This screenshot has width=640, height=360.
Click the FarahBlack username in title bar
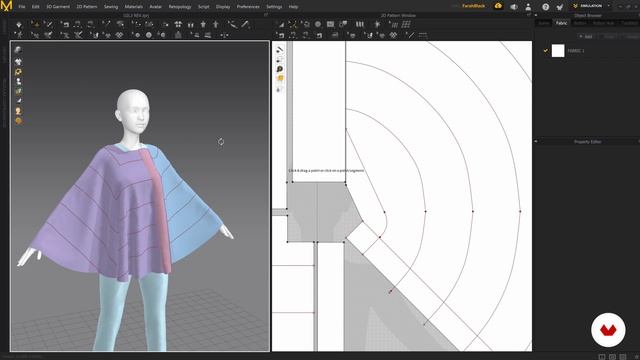click(473, 6)
